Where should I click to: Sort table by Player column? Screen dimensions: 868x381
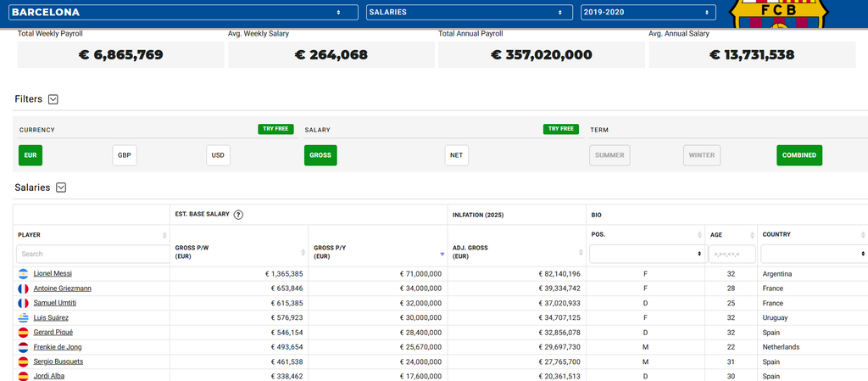[x=164, y=235]
